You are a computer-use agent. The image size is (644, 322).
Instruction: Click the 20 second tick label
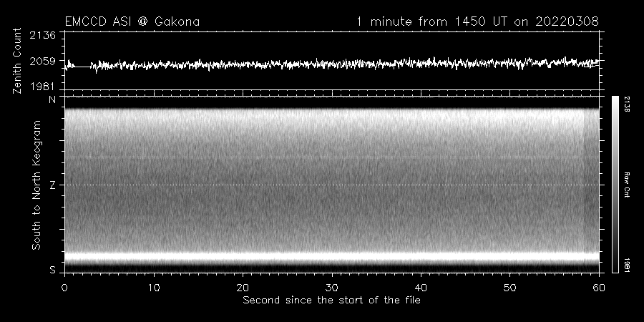click(x=243, y=288)
